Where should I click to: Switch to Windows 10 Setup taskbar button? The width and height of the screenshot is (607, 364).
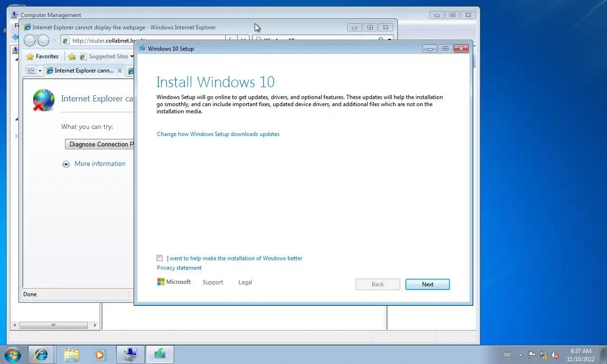160,354
